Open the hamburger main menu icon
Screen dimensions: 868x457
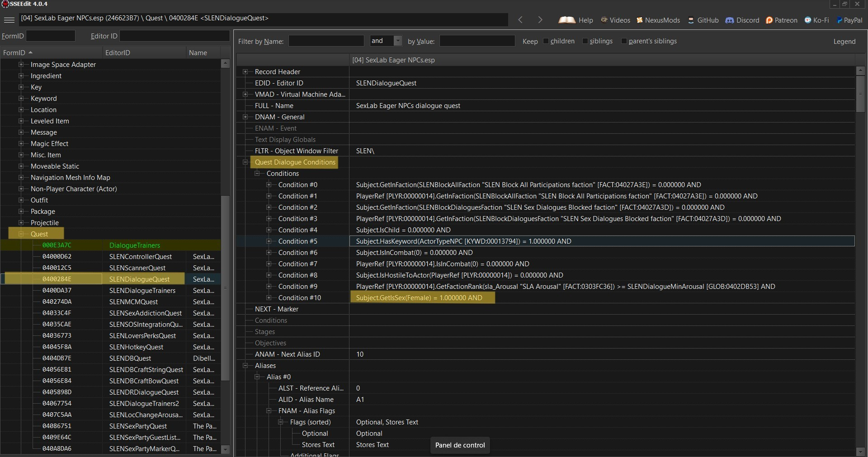pyautogui.click(x=9, y=20)
